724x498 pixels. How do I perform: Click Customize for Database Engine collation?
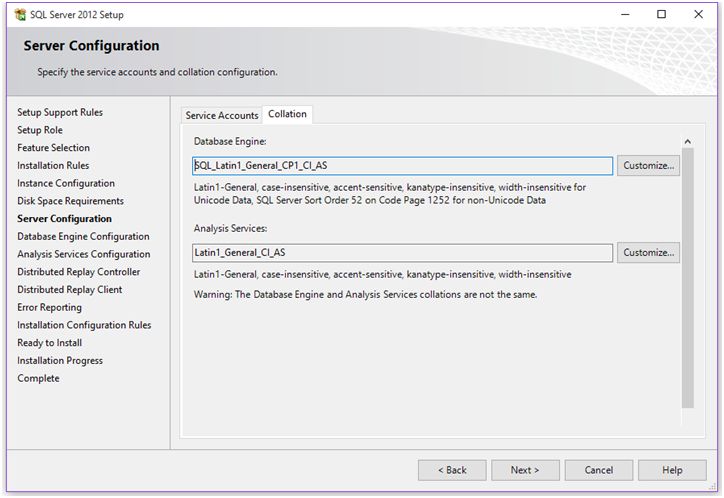pos(648,166)
